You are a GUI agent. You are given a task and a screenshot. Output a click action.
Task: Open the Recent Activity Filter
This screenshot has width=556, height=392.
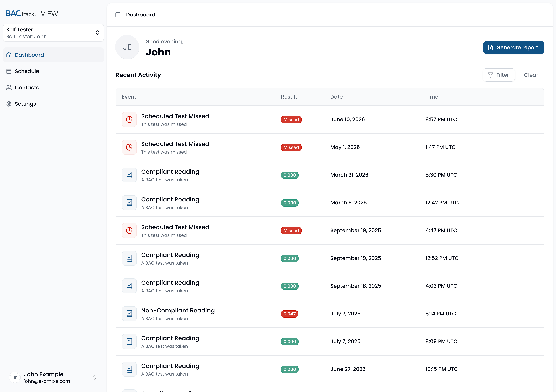[499, 75]
